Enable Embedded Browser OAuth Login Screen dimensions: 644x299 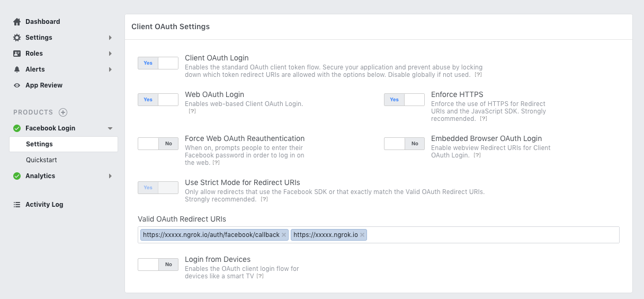404,144
